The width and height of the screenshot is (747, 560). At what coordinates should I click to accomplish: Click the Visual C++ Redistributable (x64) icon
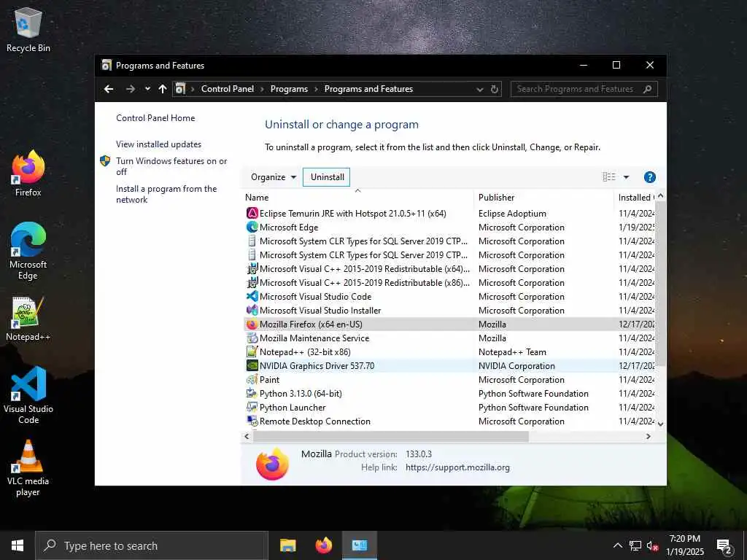click(x=252, y=268)
